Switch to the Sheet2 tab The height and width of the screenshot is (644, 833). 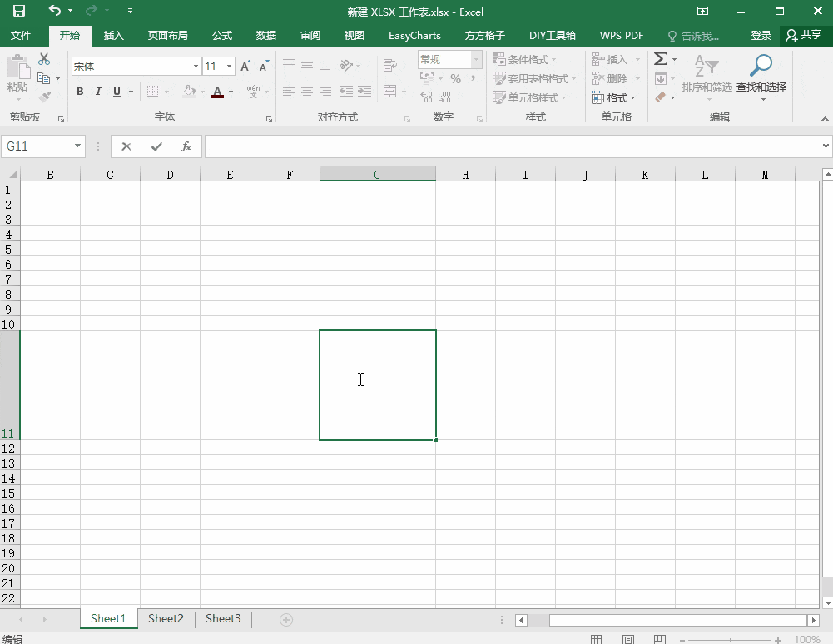[166, 618]
